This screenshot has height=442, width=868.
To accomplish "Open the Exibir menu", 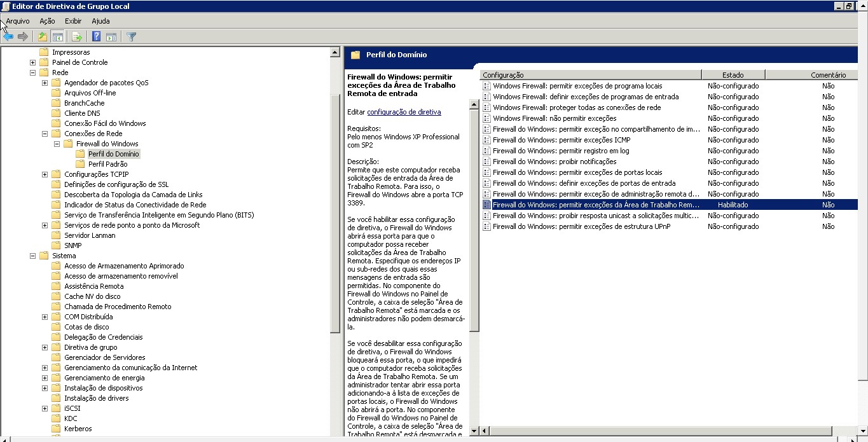I will [x=73, y=21].
